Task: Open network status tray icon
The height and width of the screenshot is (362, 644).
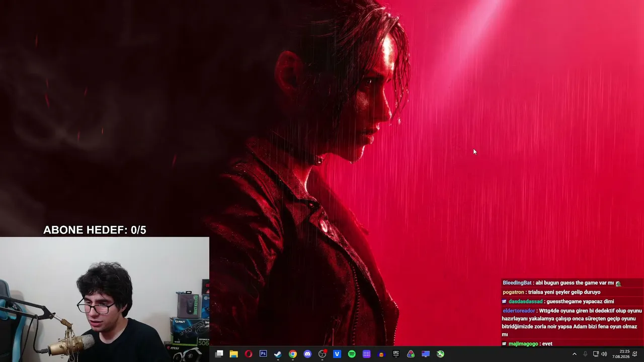Action: point(596,354)
